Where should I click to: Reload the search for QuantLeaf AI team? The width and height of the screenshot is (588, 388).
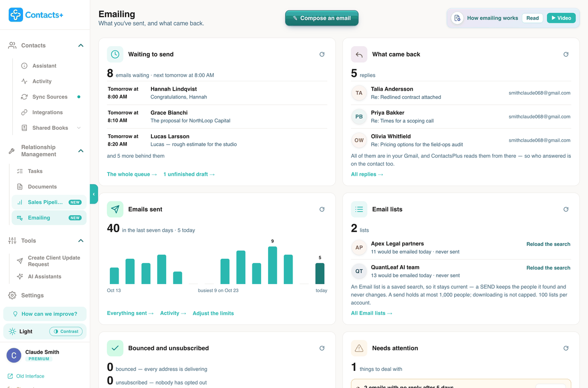point(548,268)
